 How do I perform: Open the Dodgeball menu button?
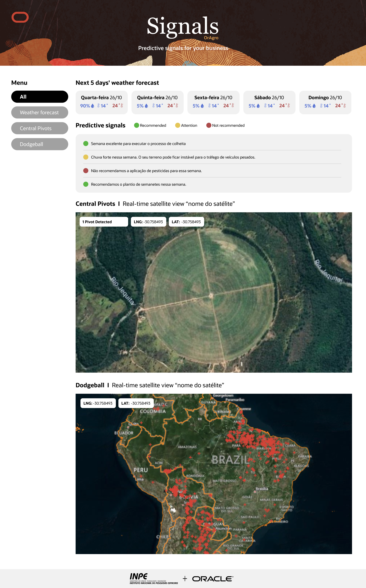pyautogui.click(x=40, y=144)
